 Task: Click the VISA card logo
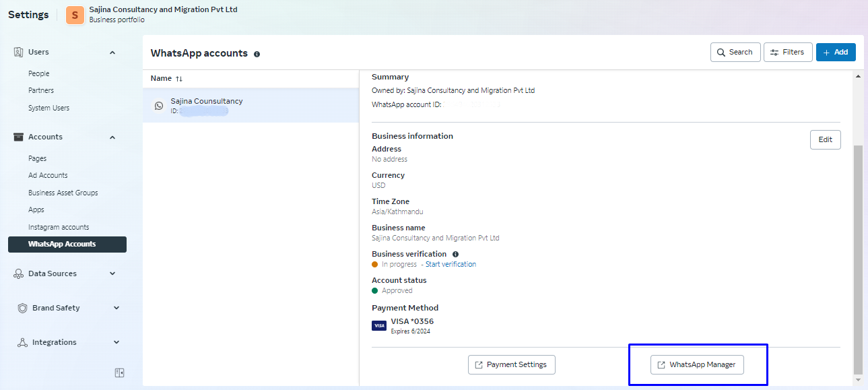[x=379, y=326]
